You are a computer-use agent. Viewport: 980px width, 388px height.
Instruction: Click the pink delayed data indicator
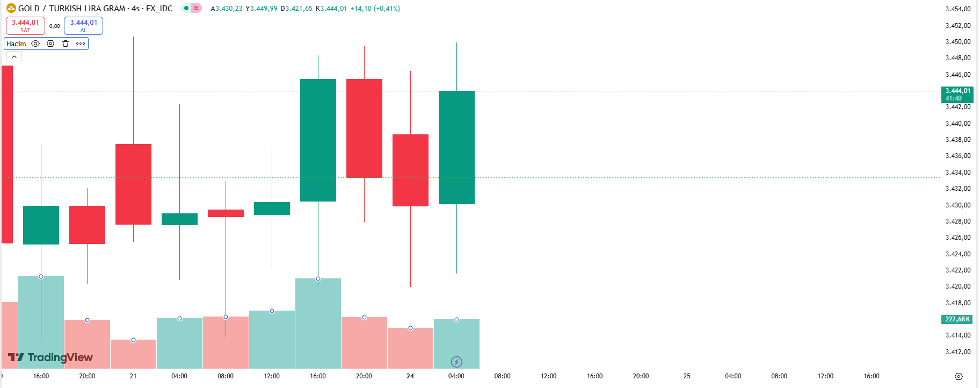[196, 8]
